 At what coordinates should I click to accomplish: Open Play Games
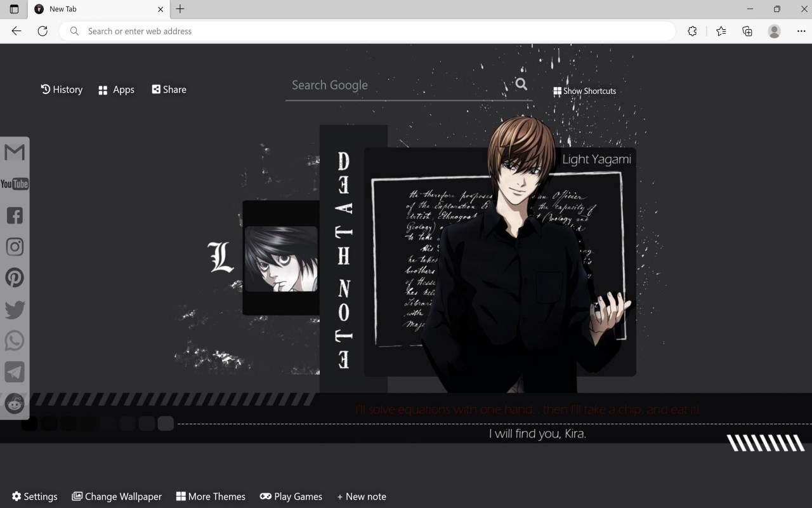click(291, 497)
